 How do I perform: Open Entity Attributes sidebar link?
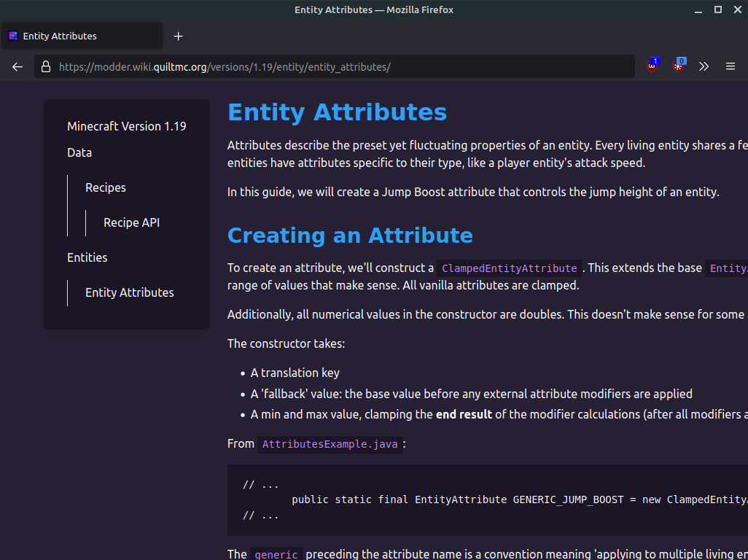pyautogui.click(x=129, y=292)
